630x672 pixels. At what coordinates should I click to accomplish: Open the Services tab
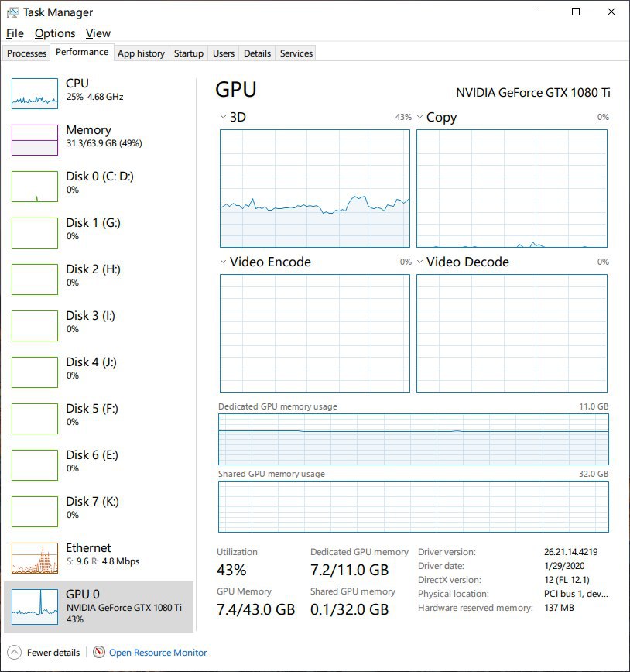click(x=296, y=53)
